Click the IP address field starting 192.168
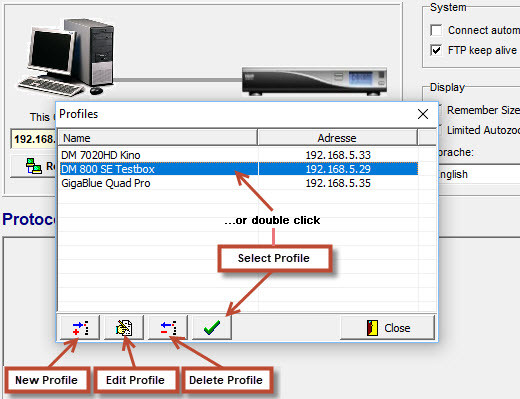 (33, 139)
